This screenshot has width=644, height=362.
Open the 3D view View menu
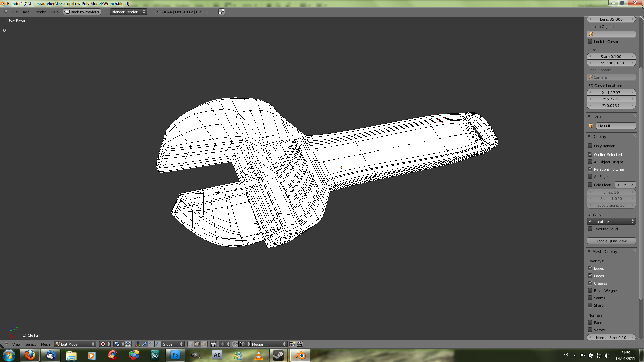16,344
